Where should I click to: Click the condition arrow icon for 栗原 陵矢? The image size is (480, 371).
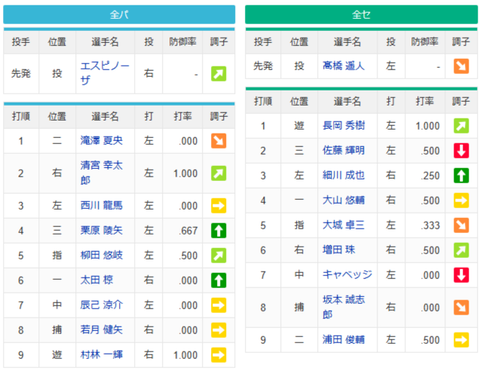point(219,230)
